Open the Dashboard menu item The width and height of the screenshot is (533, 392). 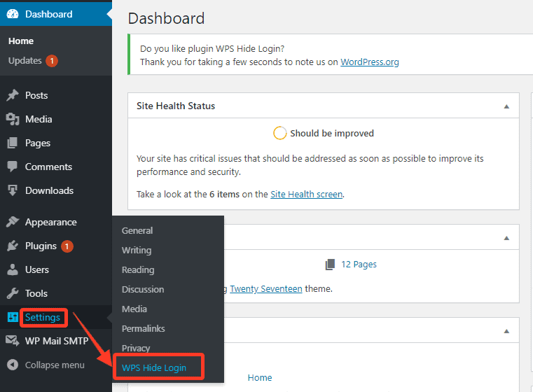[x=56, y=14]
